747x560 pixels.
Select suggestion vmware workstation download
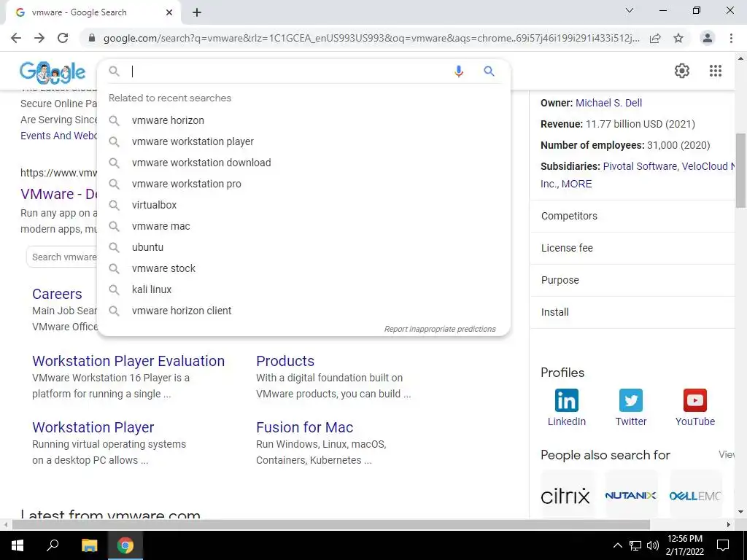pos(303,163)
